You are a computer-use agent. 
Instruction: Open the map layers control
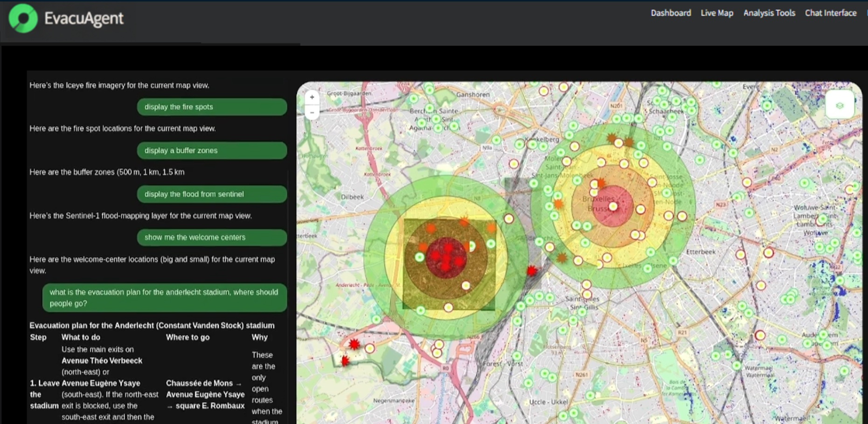(840, 106)
